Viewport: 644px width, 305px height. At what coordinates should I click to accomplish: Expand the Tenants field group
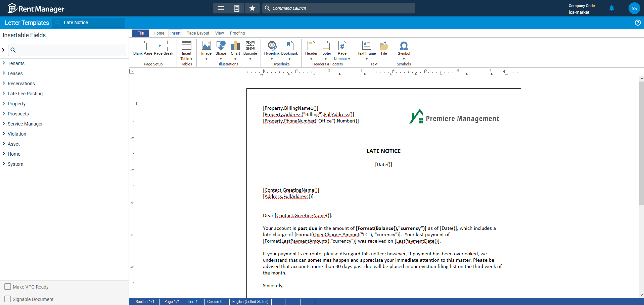[16, 63]
